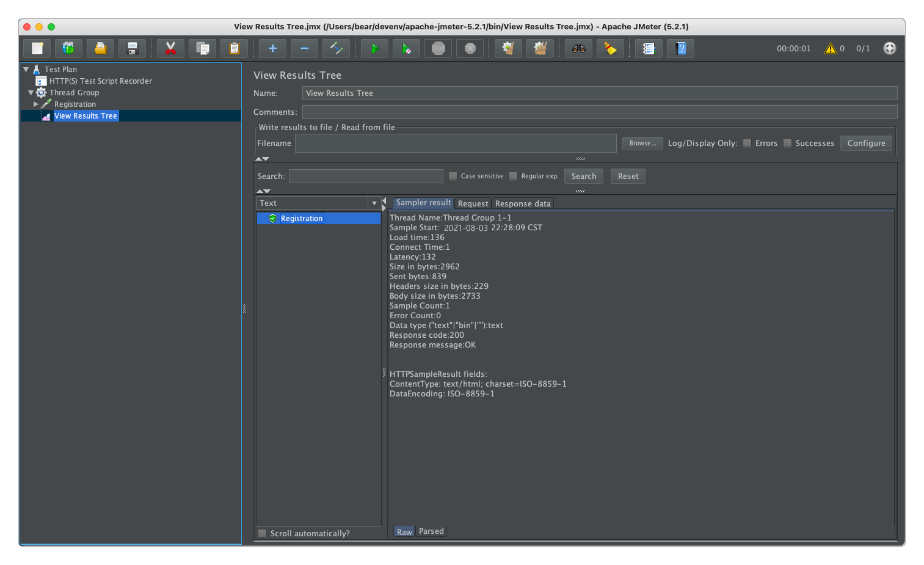Click the Search text field
The height and width of the screenshot is (565, 924).
click(x=366, y=176)
